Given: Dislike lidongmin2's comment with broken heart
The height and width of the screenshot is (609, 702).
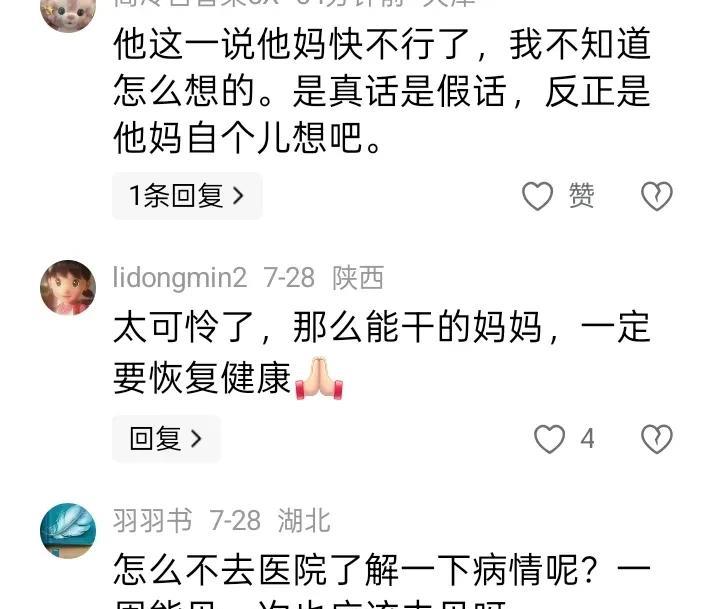Looking at the screenshot, I should click(x=657, y=438).
